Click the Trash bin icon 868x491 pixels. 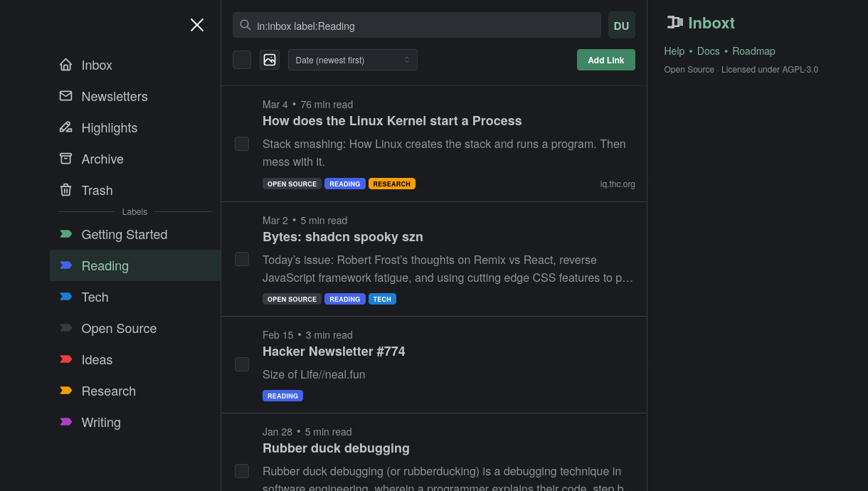(66, 190)
